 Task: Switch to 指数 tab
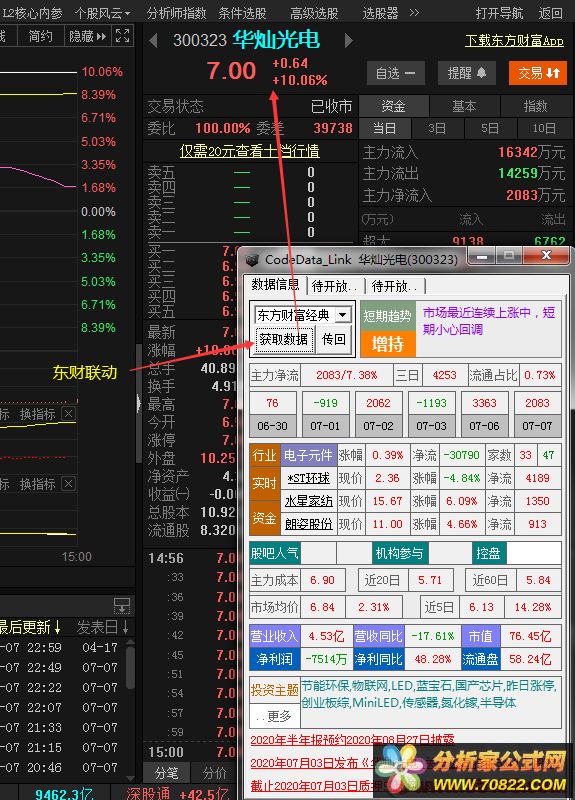535,106
